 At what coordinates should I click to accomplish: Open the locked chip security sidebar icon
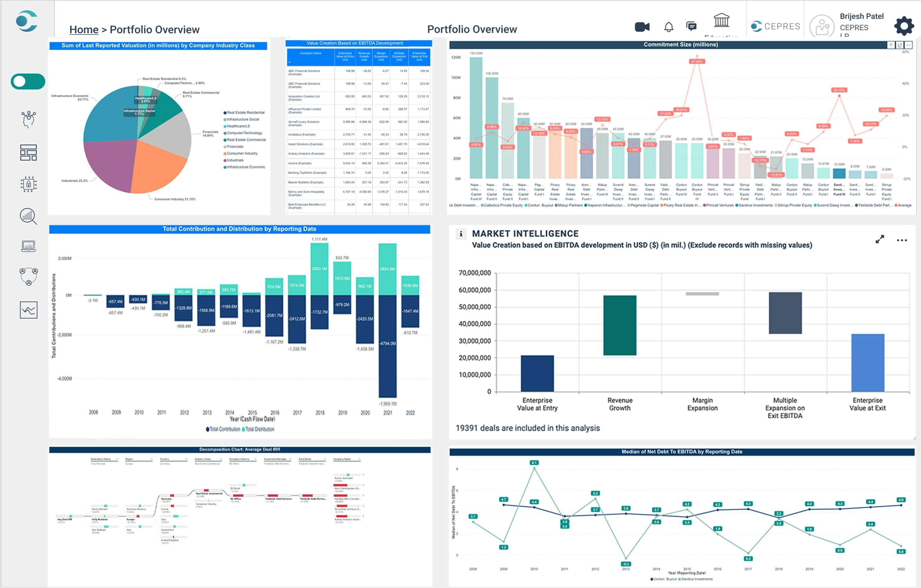pos(28,184)
